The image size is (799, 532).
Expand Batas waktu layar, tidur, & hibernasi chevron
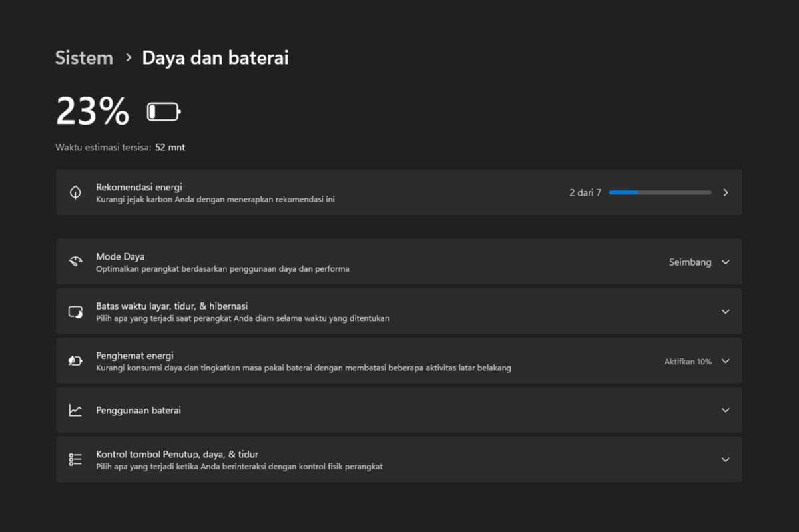coord(725,312)
